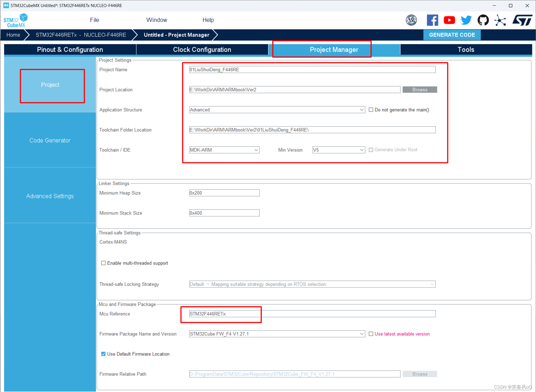Uncheck Use Default Firmware Location
Viewport: 536px width, 392px height.
(x=103, y=354)
